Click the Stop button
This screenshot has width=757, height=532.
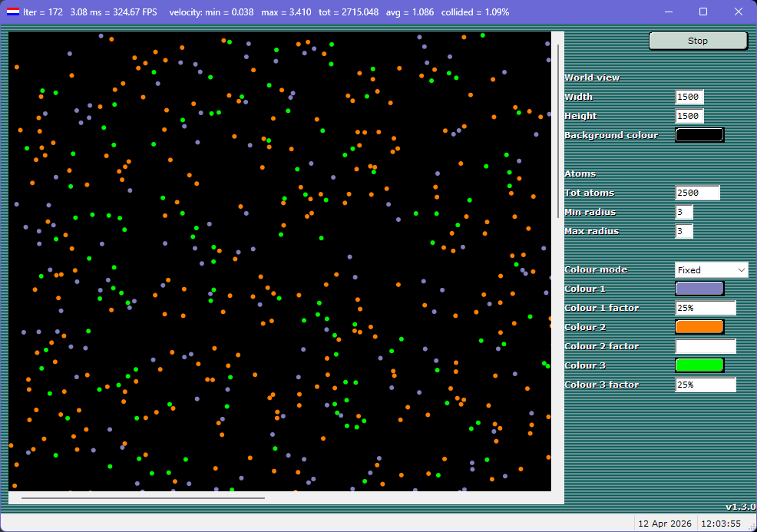697,41
